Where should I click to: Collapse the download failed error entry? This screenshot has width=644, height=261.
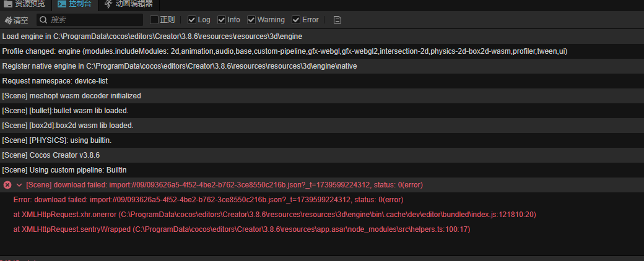(19, 185)
